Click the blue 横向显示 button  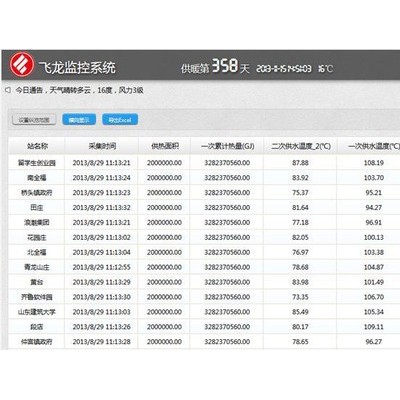point(79,120)
